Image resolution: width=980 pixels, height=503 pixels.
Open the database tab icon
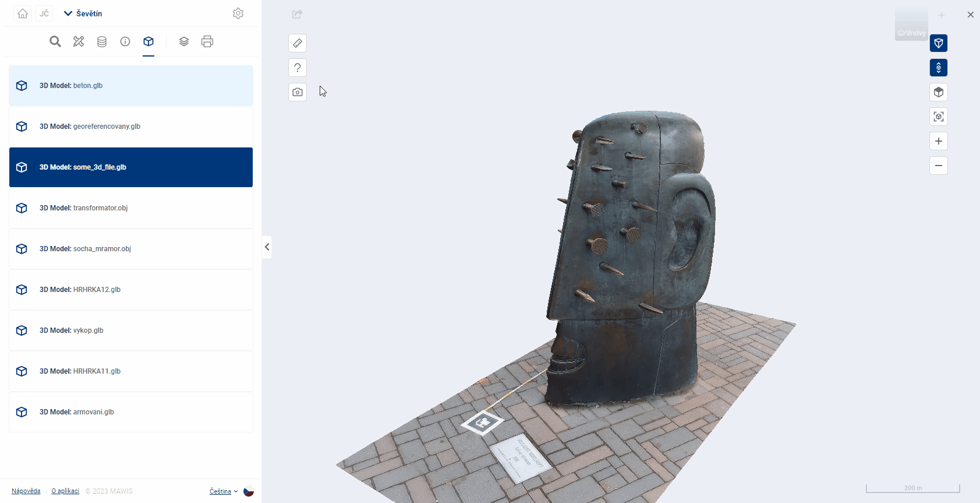(x=102, y=41)
